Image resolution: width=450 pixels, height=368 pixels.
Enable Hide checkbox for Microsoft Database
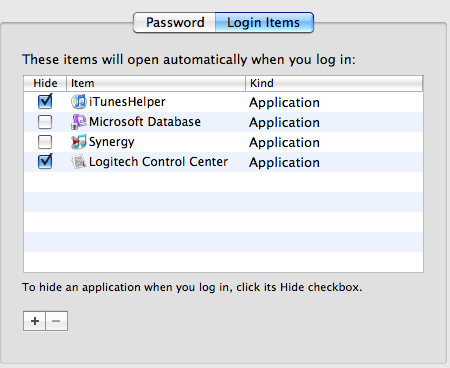45,122
